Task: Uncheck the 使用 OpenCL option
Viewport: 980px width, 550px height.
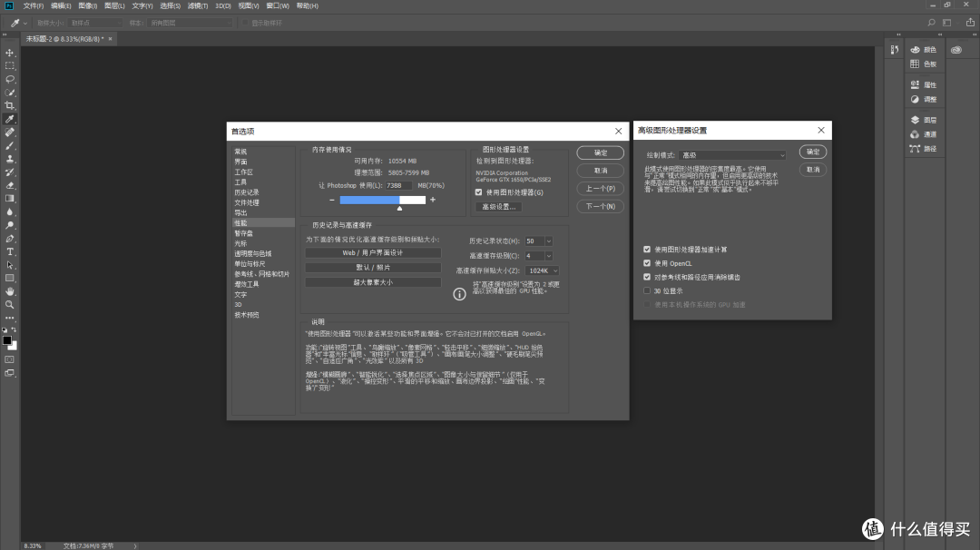Action: 647,263
